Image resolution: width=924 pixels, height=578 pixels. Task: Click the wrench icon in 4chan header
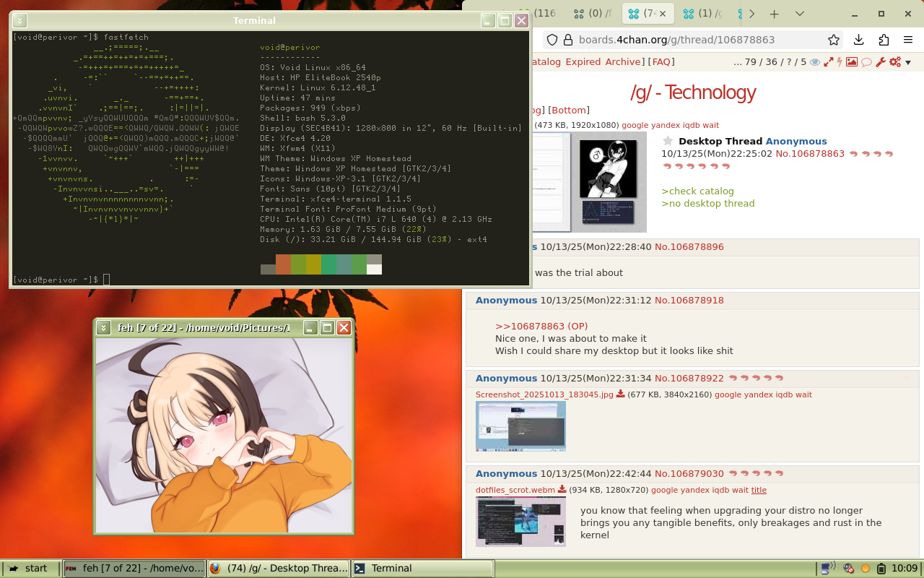click(x=881, y=62)
